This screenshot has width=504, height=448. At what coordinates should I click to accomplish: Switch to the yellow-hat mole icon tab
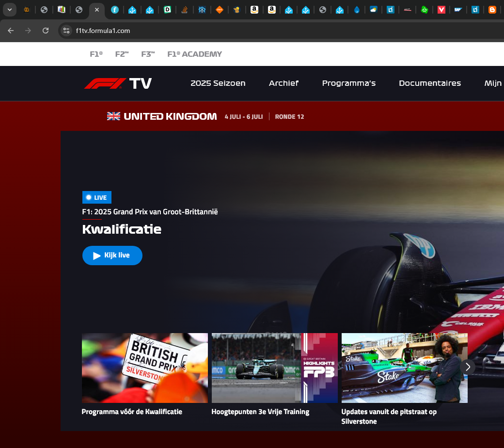click(x=237, y=10)
